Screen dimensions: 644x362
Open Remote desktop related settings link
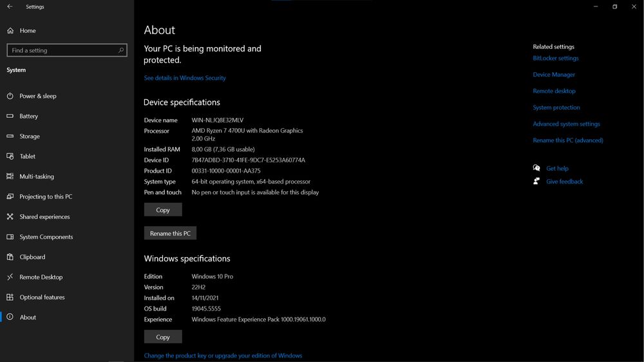554,91
